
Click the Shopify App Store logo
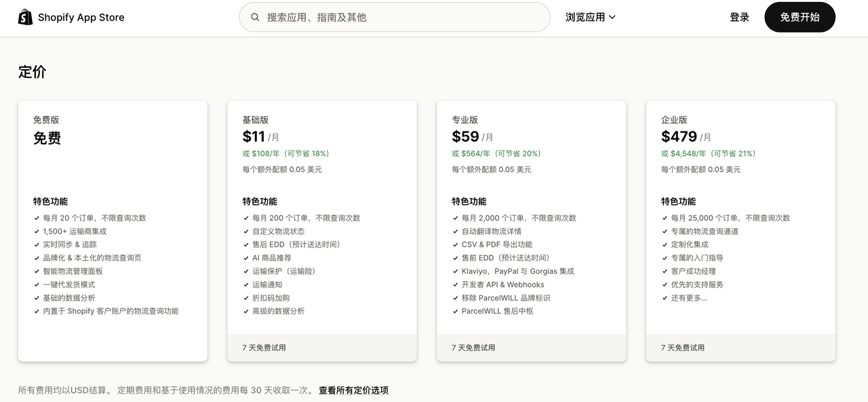click(71, 17)
